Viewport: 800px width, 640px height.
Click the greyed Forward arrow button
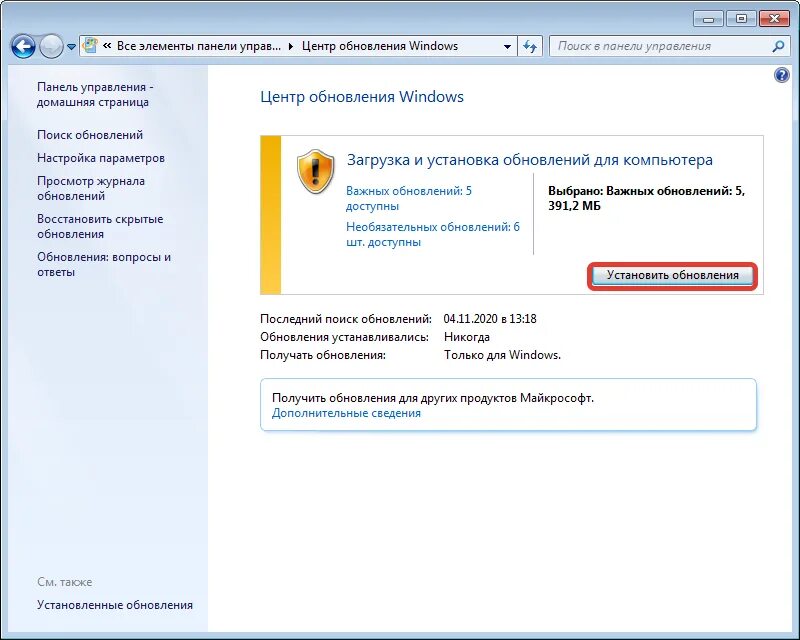coord(51,47)
